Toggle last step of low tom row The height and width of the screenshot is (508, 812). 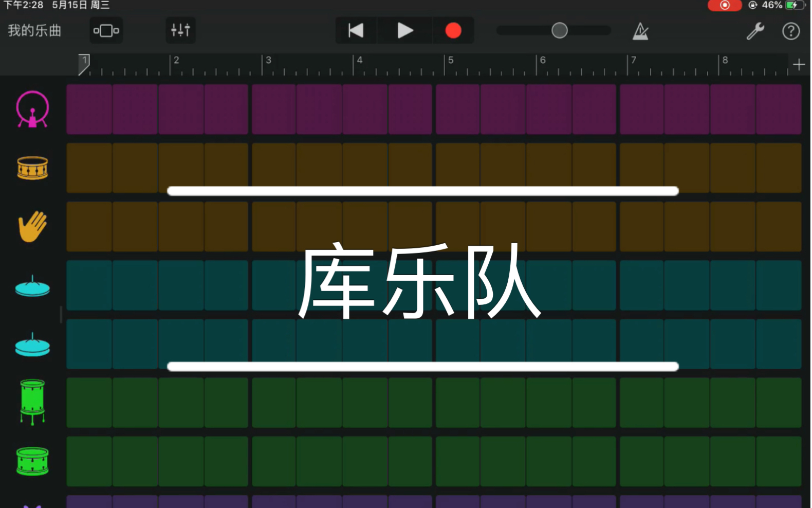click(779, 461)
